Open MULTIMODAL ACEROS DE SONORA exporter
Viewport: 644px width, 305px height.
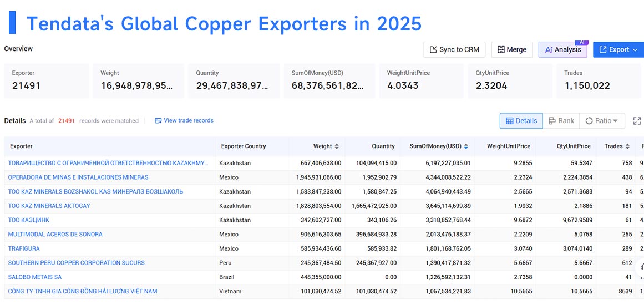(55, 235)
